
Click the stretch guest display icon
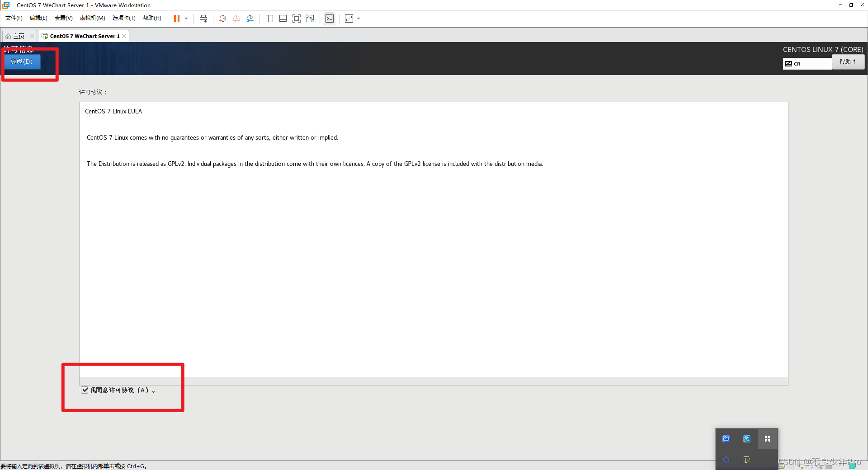349,19
